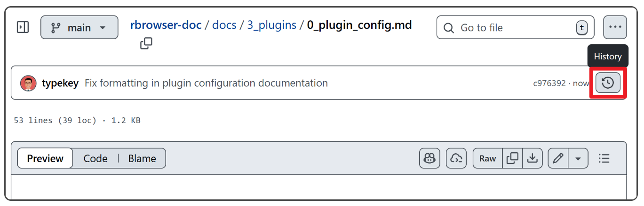Copy raw file contents
The width and height of the screenshot is (644, 206).
(x=512, y=158)
